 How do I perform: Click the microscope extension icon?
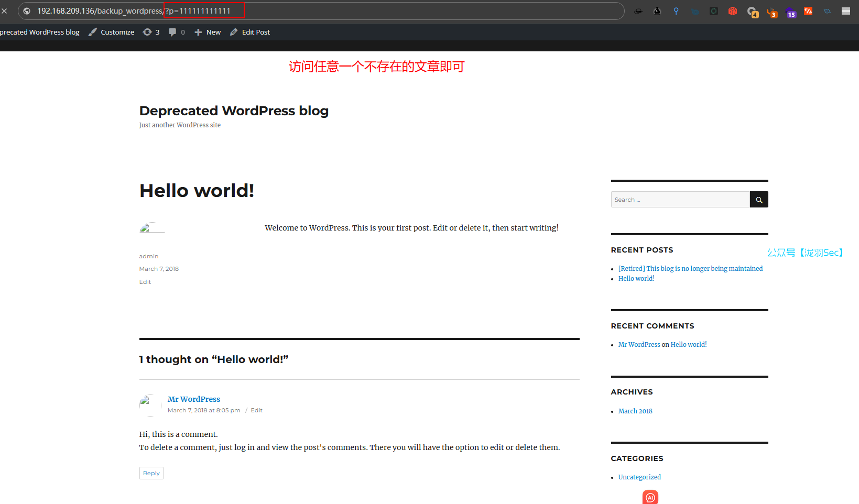pyautogui.click(x=657, y=11)
